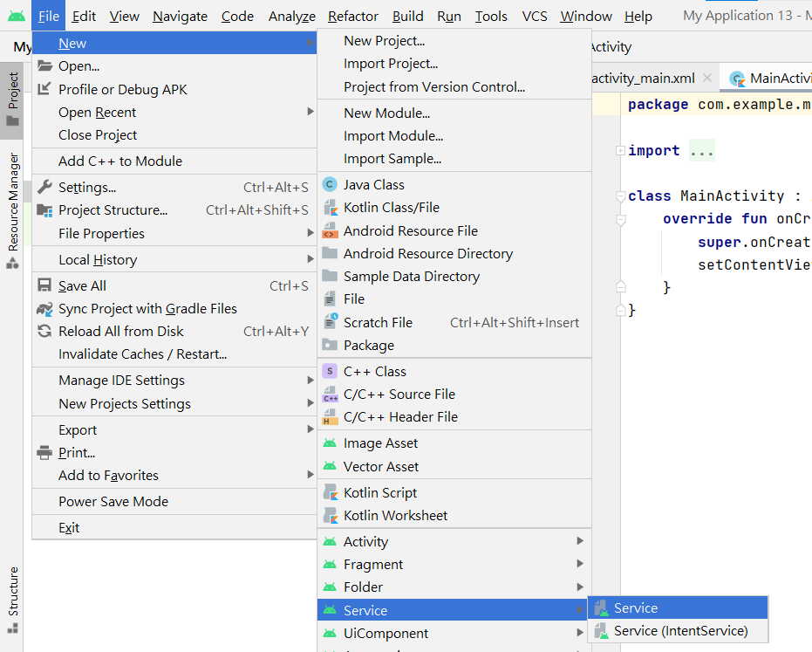This screenshot has height=652, width=812.
Task: Expand the Add to Favorites submenu
Action: [x=310, y=474]
